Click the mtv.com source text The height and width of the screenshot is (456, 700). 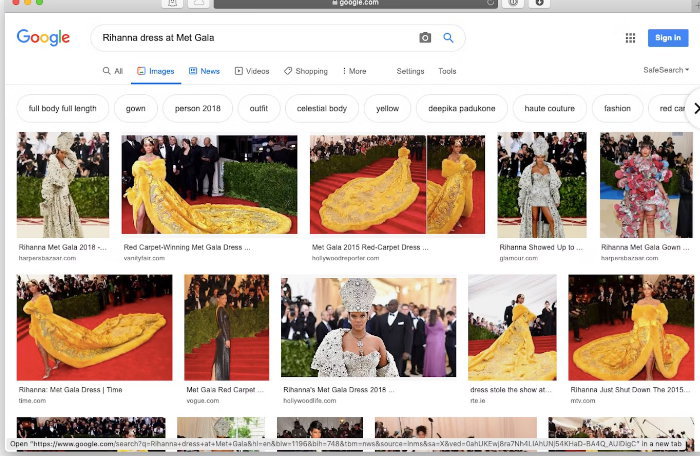(x=583, y=401)
